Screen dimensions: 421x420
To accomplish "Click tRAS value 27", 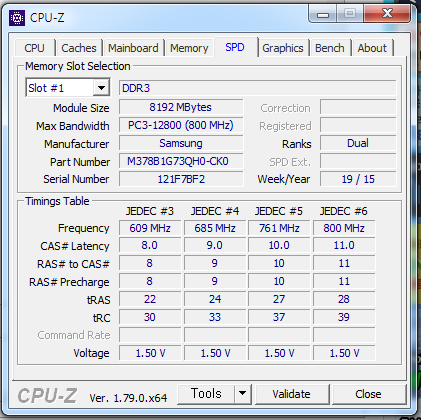I will (279, 299).
